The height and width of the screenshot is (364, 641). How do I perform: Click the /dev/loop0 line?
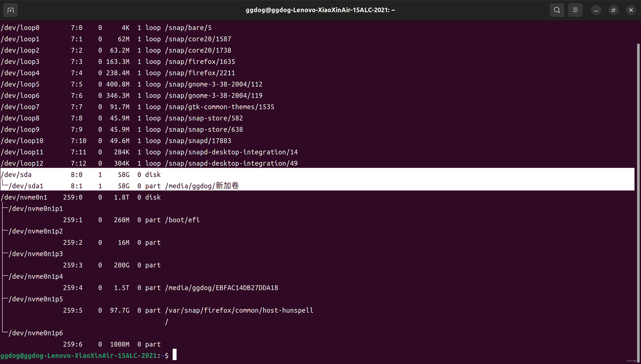tap(20, 28)
